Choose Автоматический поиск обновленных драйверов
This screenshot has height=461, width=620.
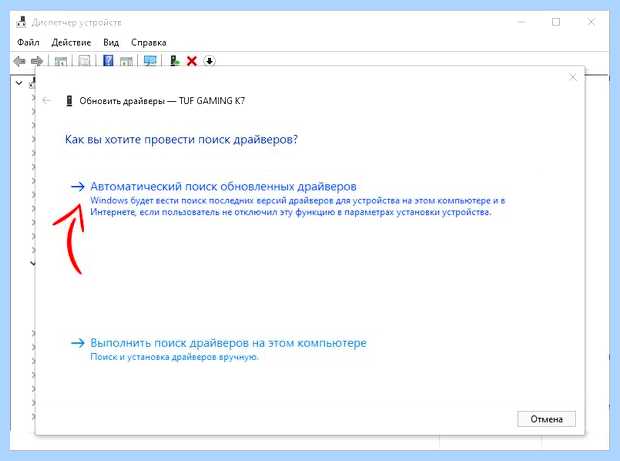pos(223,186)
